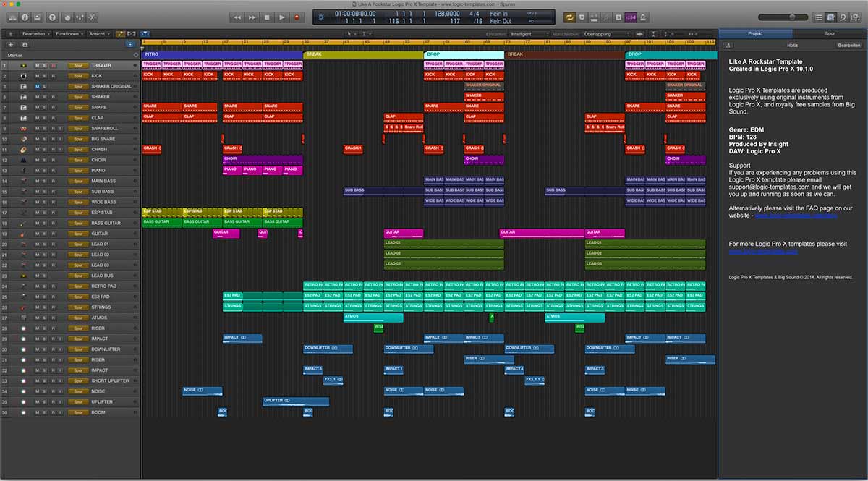The image size is (868, 481).
Task: Open the media Browsers icon
Action: point(856,17)
